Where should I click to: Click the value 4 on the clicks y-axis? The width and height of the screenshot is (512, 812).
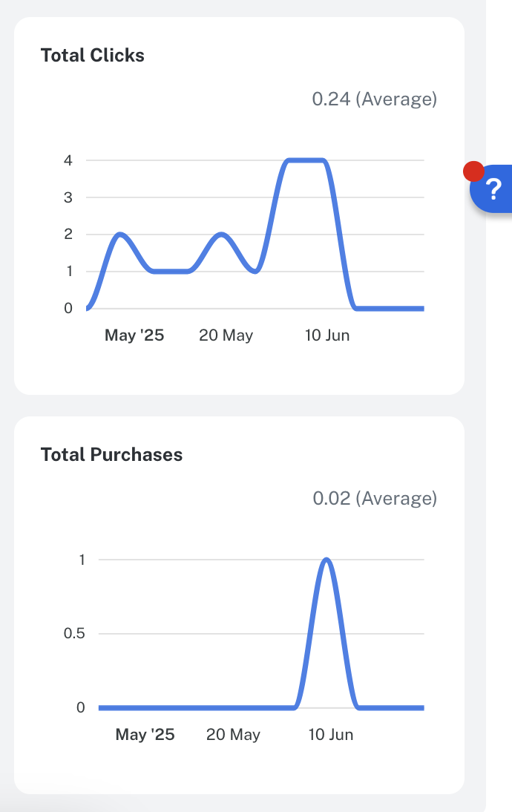68,160
